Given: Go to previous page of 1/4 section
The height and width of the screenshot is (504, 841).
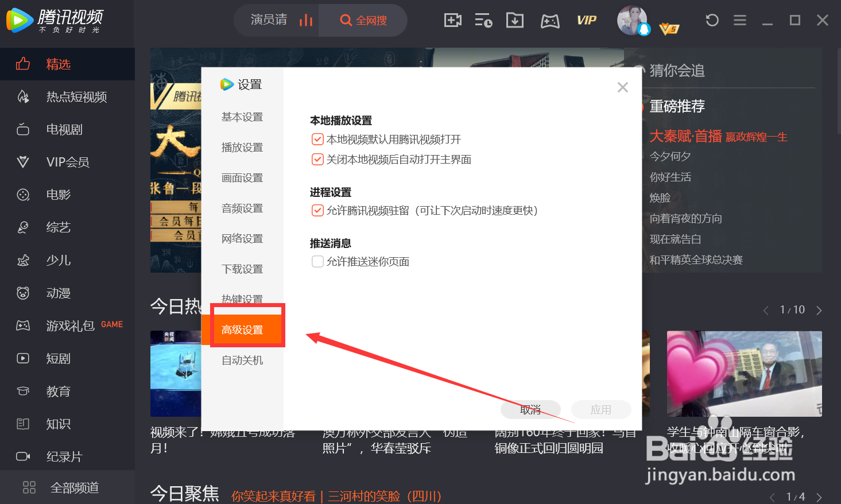Looking at the screenshot, I should (x=772, y=497).
